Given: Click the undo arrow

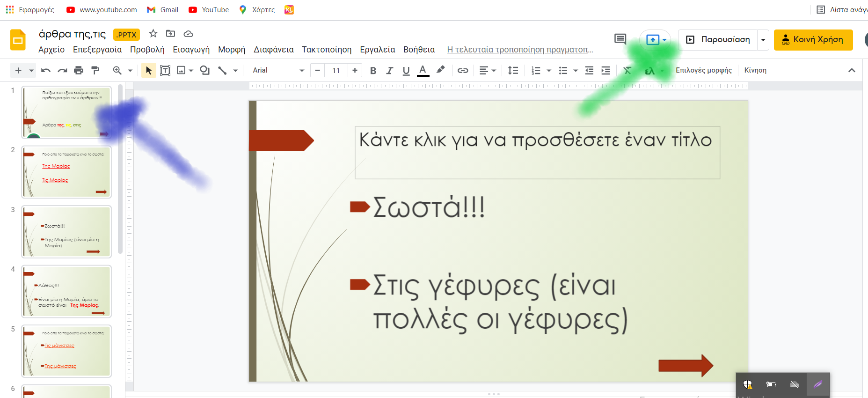Looking at the screenshot, I should pyautogui.click(x=46, y=70).
